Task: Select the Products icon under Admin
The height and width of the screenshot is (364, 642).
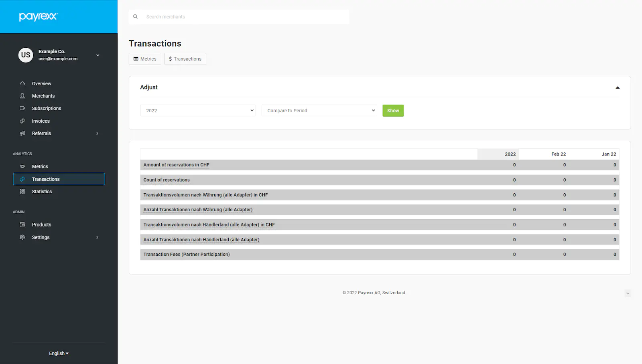Action: click(x=22, y=224)
